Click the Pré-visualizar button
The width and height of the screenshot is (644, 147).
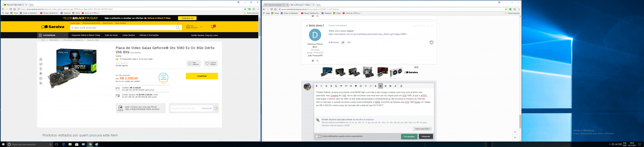click(409, 137)
